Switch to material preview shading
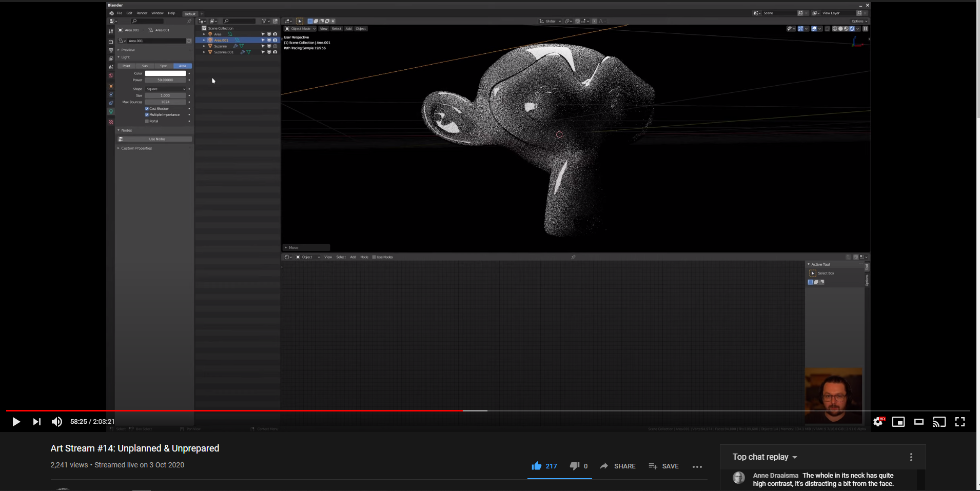Screen dimensions: 980x491 tap(846, 29)
